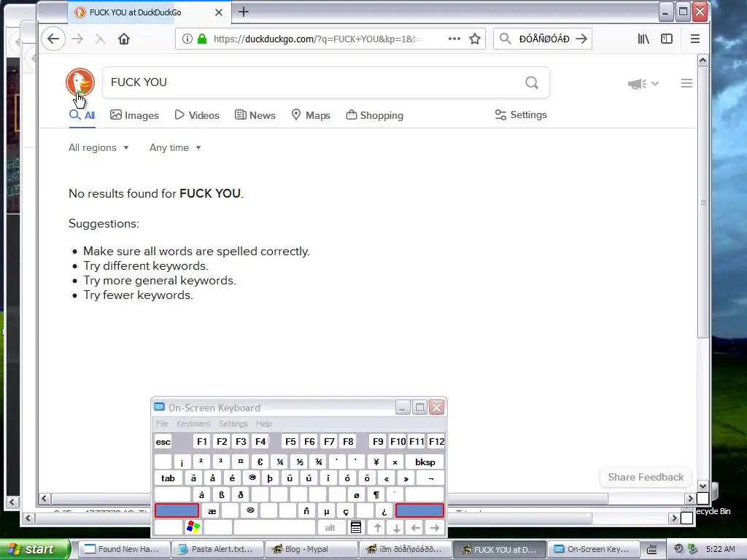
Task: Click the € key on keyboard
Action: pyautogui.click(x=260, y=462)
